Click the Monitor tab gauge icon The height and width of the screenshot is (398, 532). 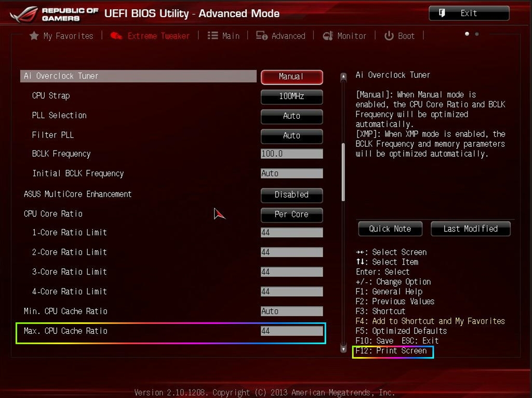(328, 36)
